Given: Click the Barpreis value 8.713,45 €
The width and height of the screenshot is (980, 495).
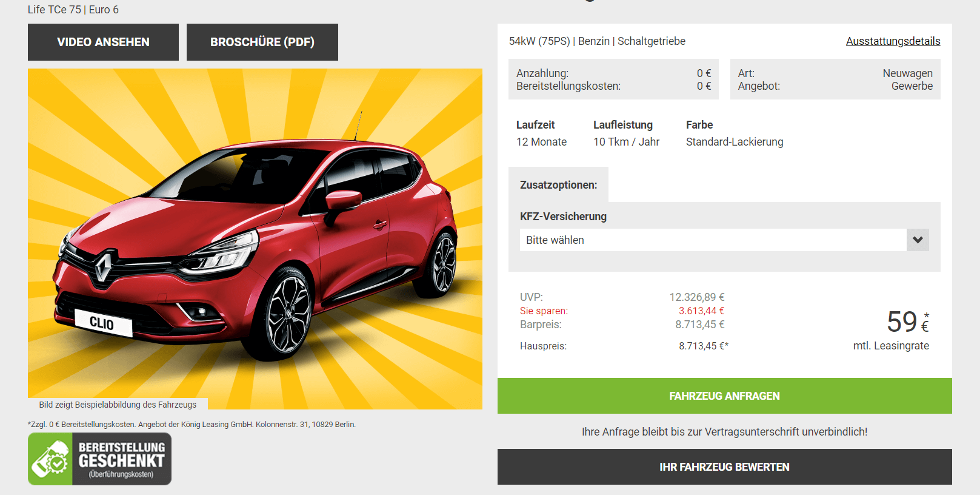Looking at the screenshot, I should (x=700, y=325).
